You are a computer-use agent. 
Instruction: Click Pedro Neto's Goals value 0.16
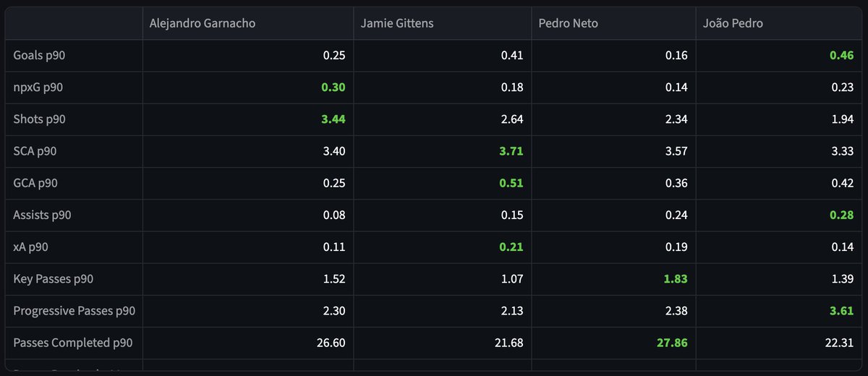(x=676, y=55)
